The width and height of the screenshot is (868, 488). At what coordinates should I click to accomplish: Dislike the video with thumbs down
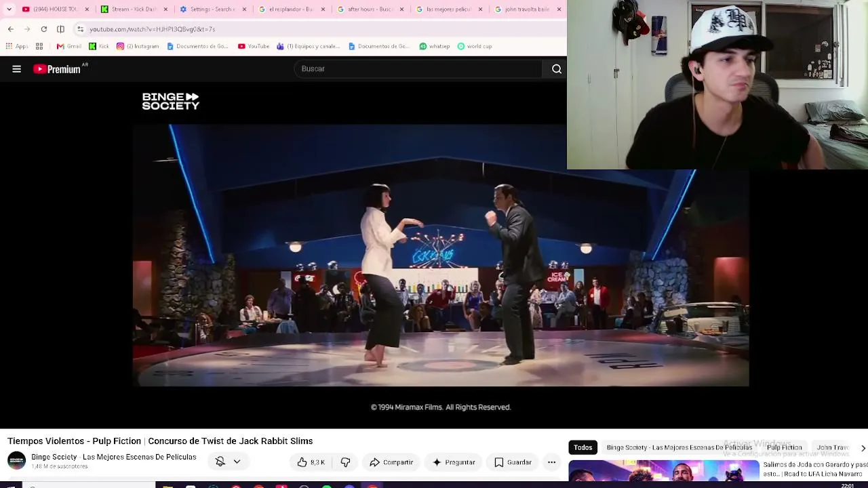click(345, 462)
